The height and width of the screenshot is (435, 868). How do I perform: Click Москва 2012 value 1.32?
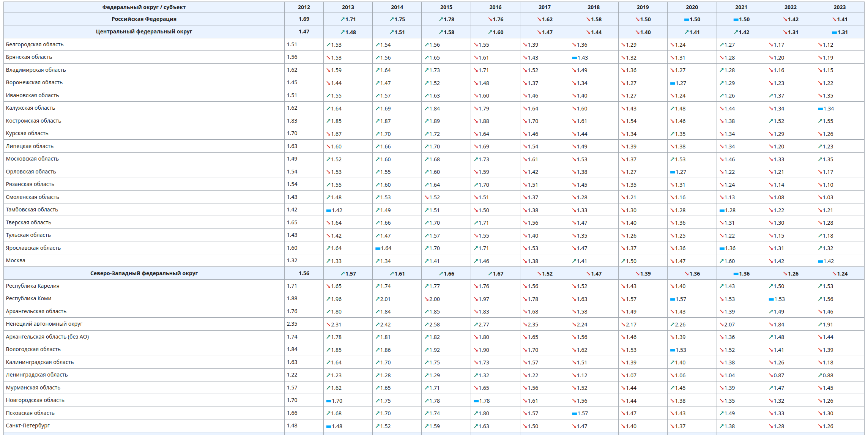[292, 260]
